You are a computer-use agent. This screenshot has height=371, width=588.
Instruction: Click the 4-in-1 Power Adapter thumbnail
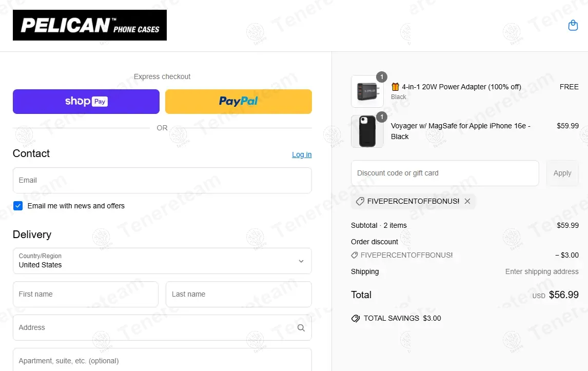point(367,91)
